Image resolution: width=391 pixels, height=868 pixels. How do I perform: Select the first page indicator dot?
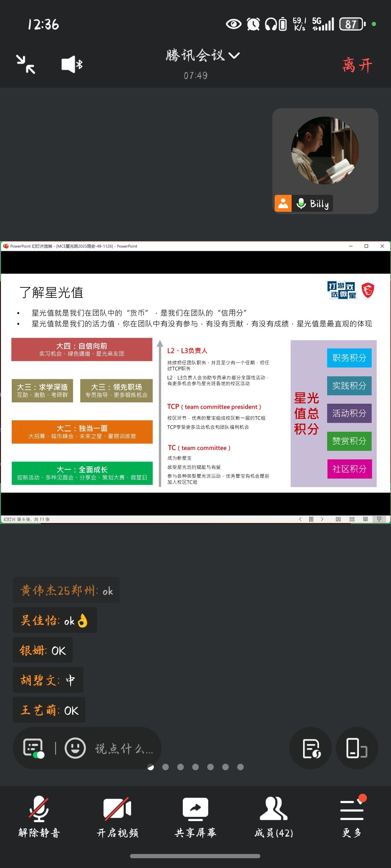151,767
